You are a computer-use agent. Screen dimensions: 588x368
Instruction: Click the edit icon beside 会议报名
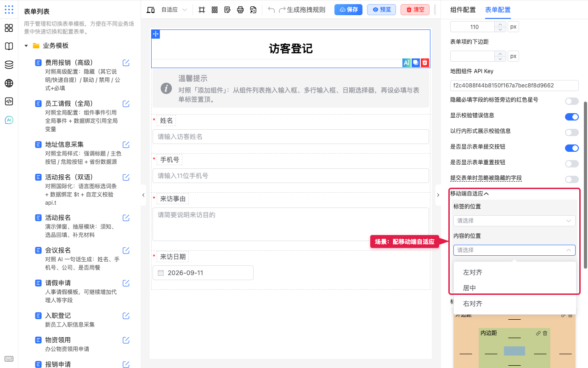point(126,250)
